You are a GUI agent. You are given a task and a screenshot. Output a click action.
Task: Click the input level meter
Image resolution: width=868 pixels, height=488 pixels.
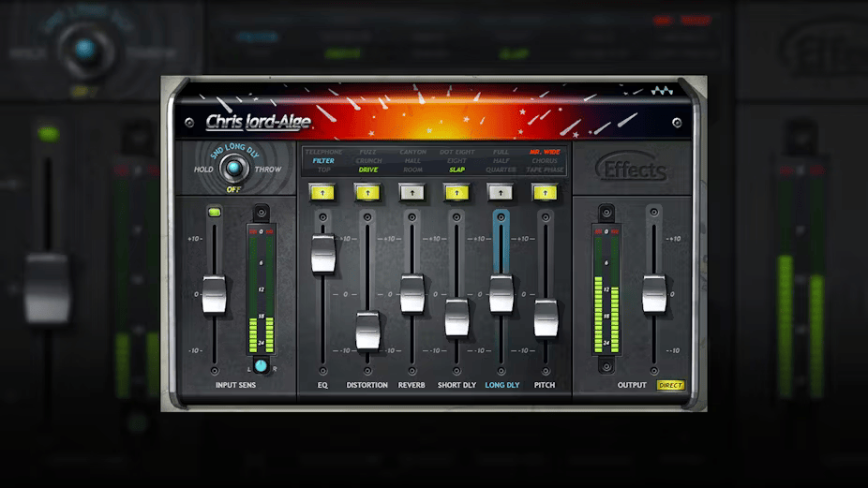(x=262, y=289)
